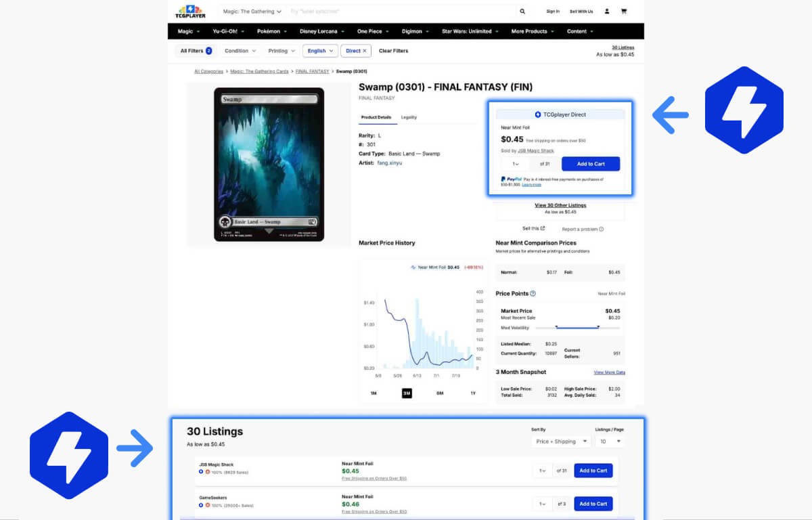Image resolution: width=812 pixels, height=520 pixels.
Task: Click the Report a problem info icon
Action: click(601, 229)
